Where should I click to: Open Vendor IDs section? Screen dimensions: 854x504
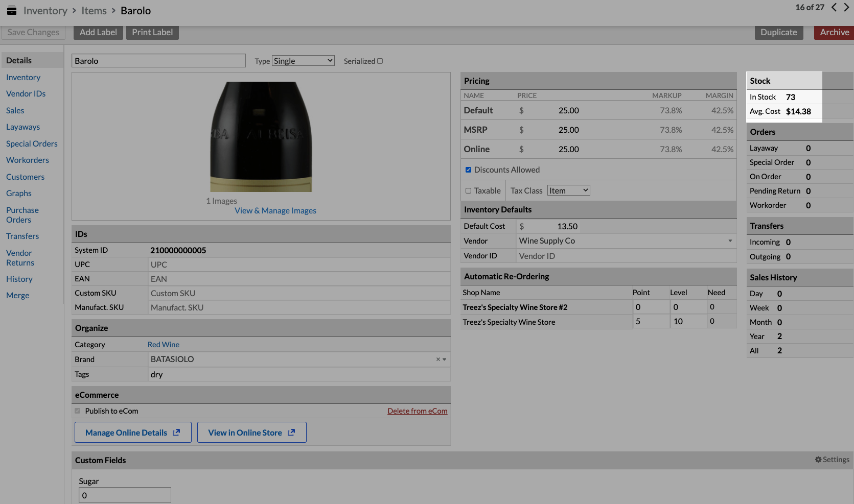[x=26, y=93]
